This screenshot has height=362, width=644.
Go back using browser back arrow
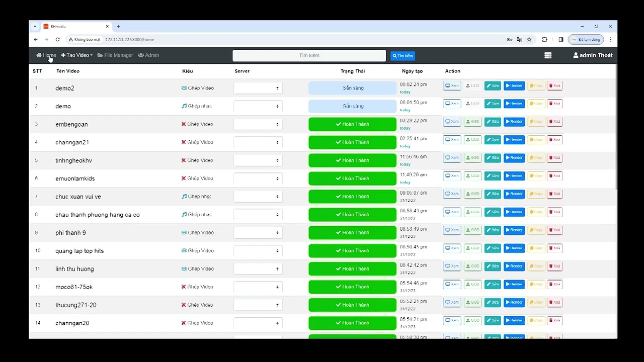[35, 39]
